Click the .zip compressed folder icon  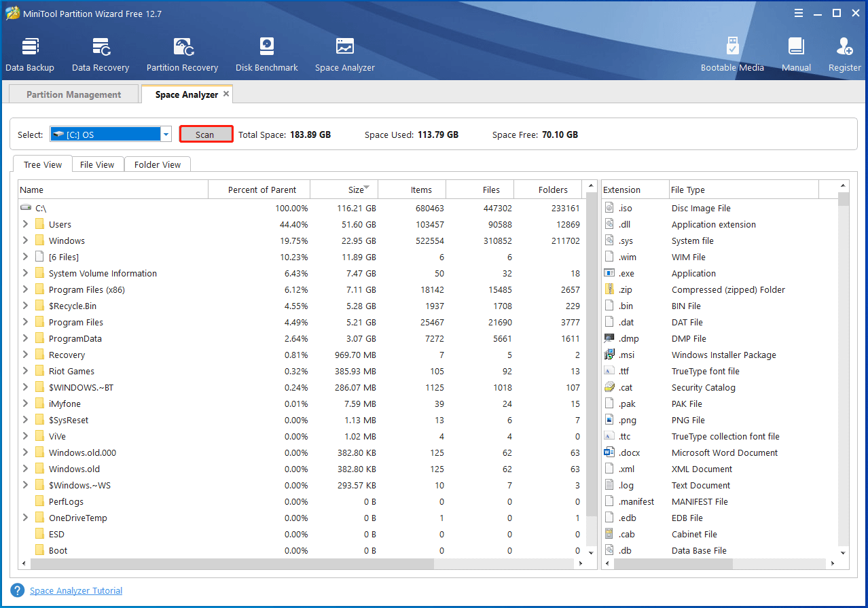(609, 289)
